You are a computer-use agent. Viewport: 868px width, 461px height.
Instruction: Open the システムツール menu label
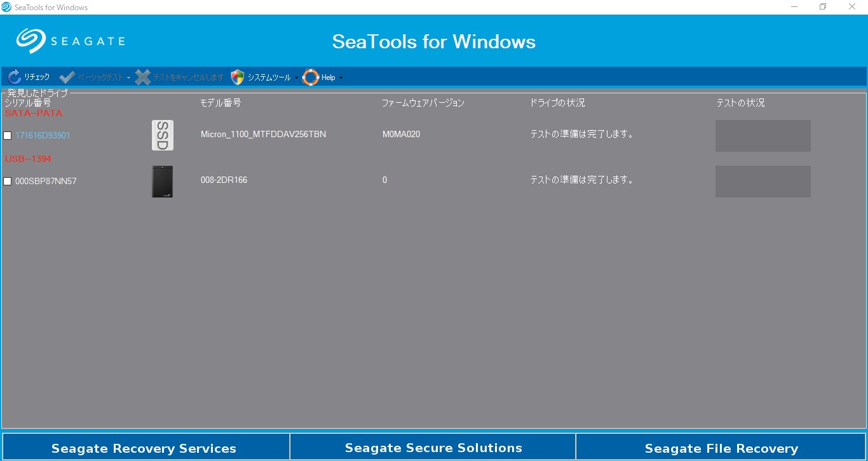pos(269,77)
